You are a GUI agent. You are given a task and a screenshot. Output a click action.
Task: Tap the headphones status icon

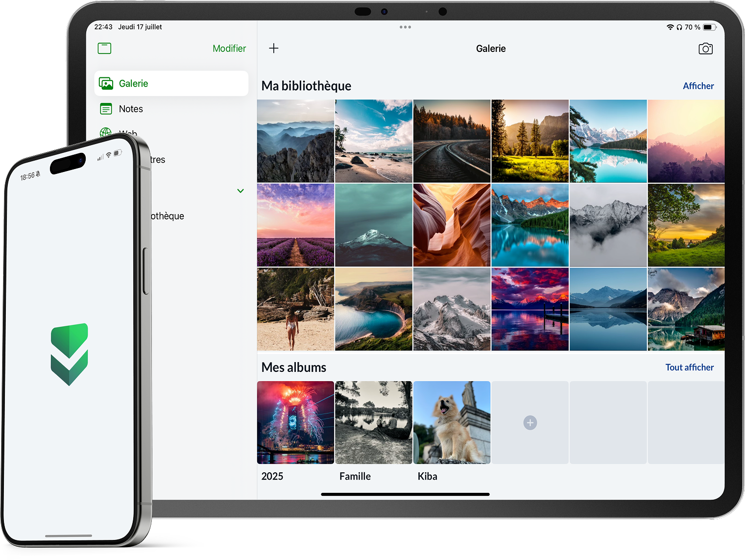679,27
